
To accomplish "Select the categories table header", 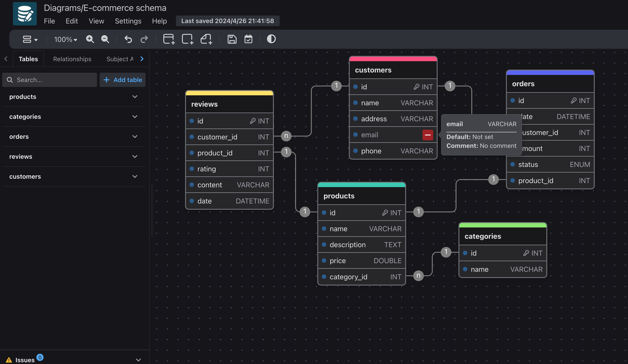I will point(503,236).
